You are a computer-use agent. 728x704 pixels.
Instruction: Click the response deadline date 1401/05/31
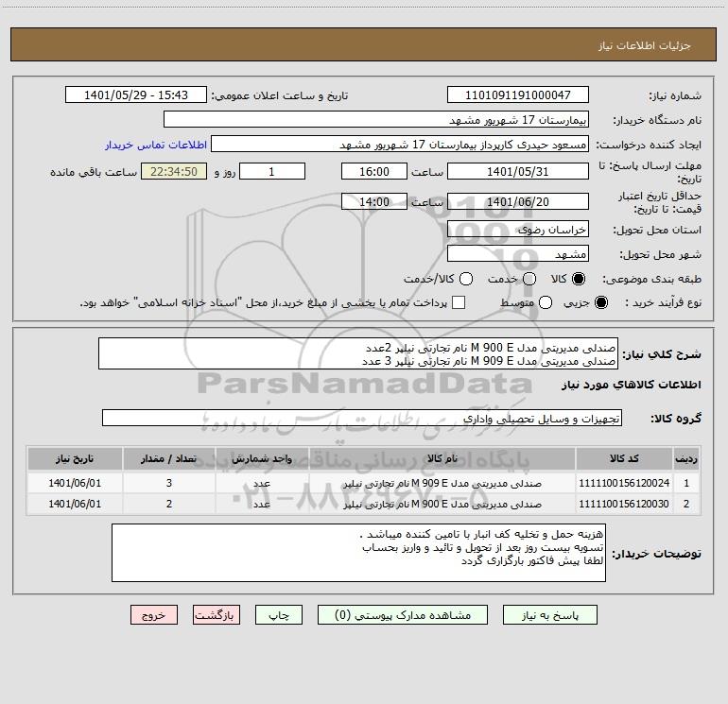pyautogui.click(x=518, y=171)
